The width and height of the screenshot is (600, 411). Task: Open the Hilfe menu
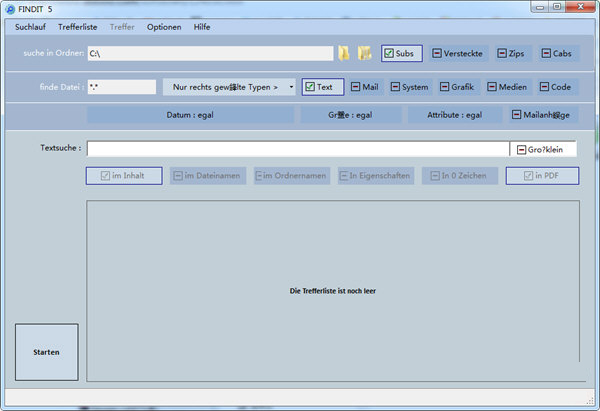coord(202,27)
